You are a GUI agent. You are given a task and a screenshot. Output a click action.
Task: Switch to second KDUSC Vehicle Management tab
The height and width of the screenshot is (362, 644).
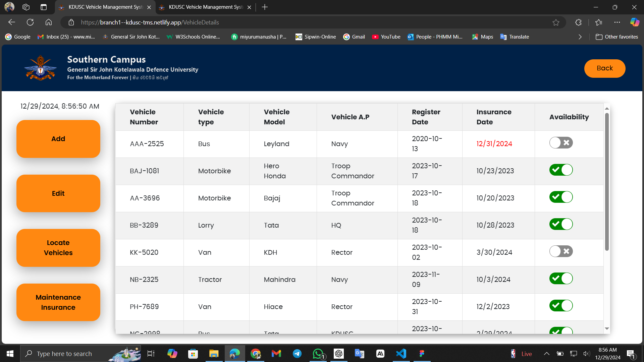[205, 7]
